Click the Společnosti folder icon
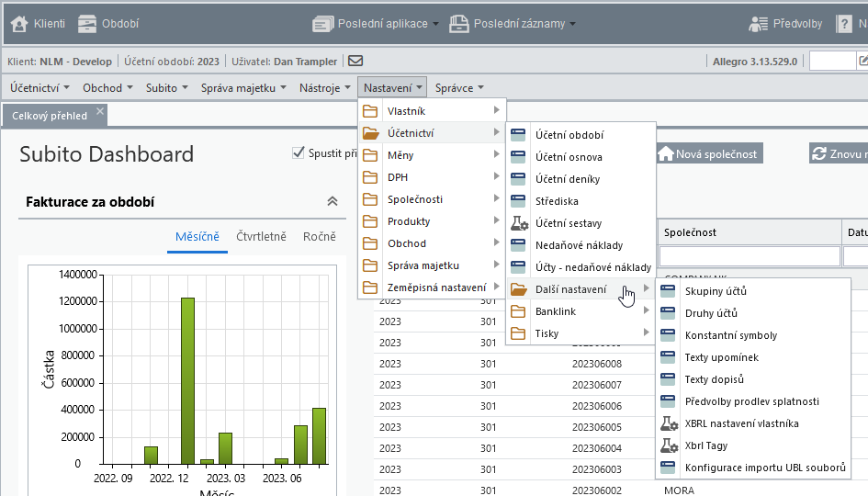The height and width of the screenshot is (496, 868). click(370, 199)
